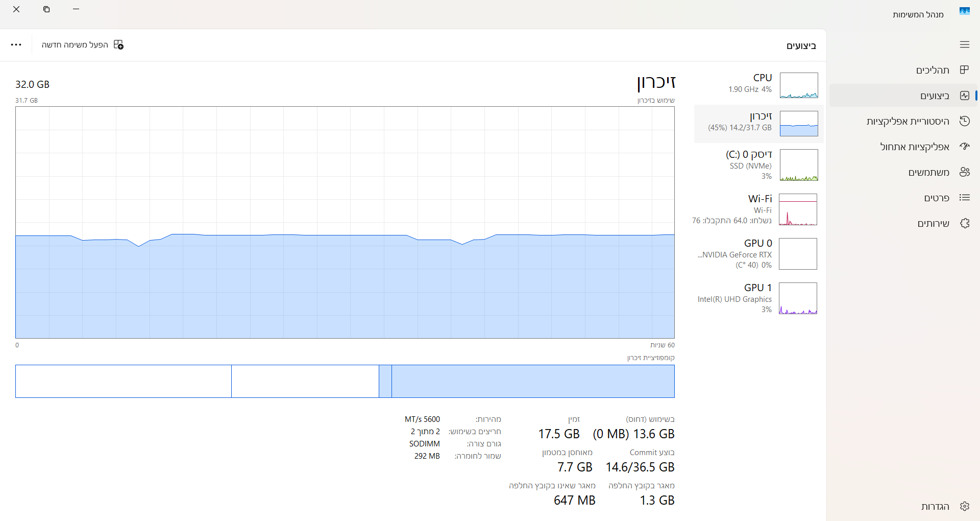This screenshot has width=980, height=521.
Task: Select the Startup apps gauge icon
Action: (964, 147)
